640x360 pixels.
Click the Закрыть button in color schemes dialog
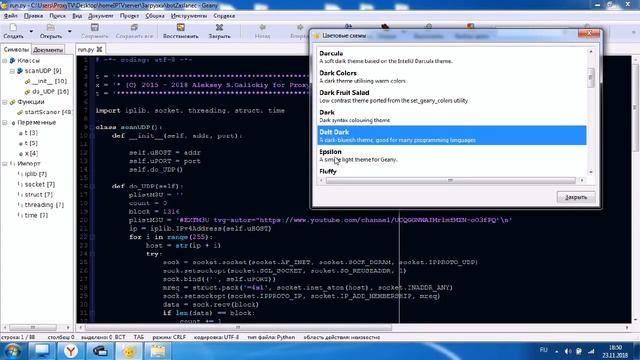pyautogui.click(x=576, y=197)
